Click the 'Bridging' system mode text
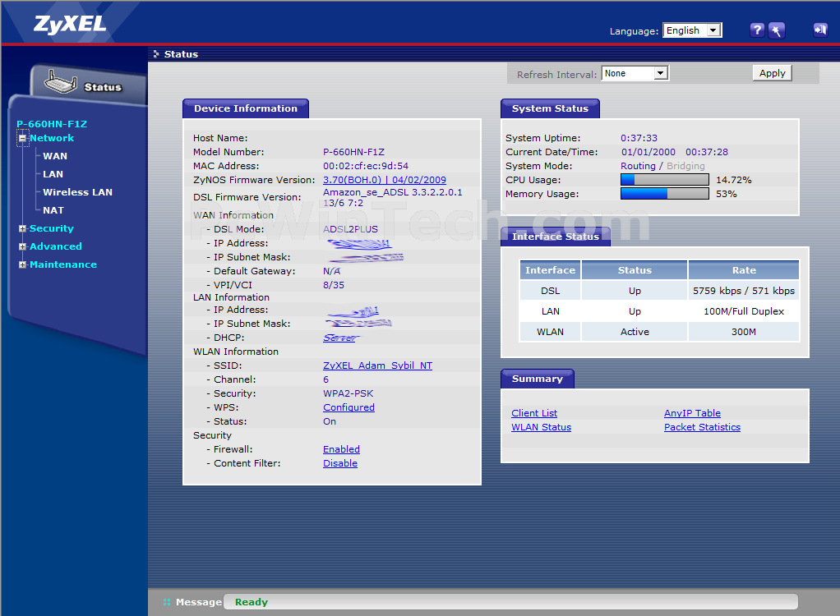This screenshot has width=840, height=616. [x=685, y=166]
